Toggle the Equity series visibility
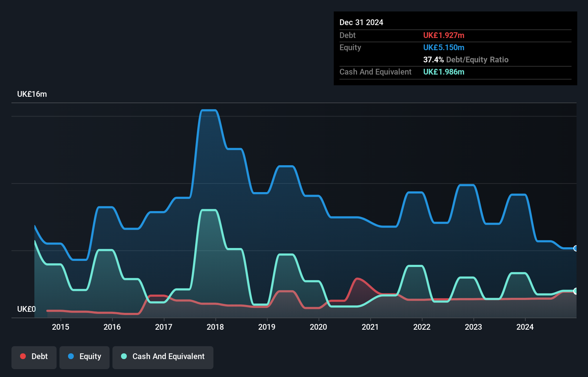The image size is (588, 377). click(84, 357)
